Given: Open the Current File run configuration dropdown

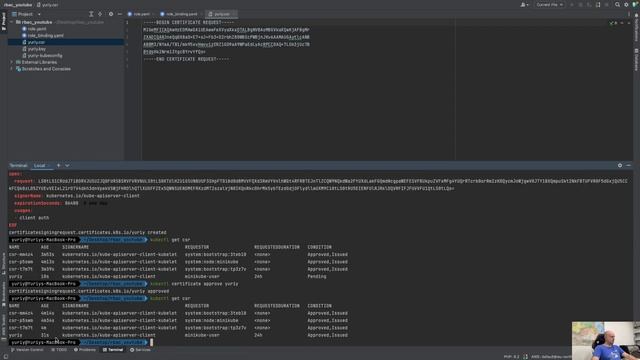Looking at the screenshot, I should [549, 5].
